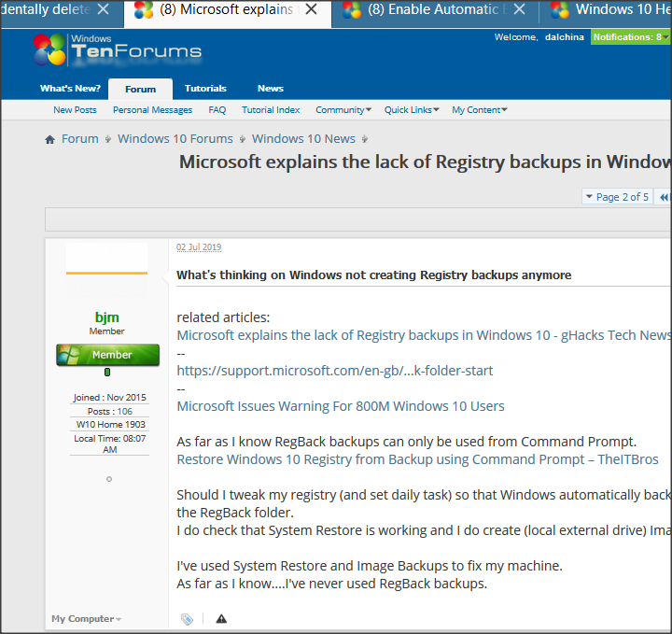Click the dalchina username link
The height and width of the screenshot is (634, 672).
click(x=565, y=36)
